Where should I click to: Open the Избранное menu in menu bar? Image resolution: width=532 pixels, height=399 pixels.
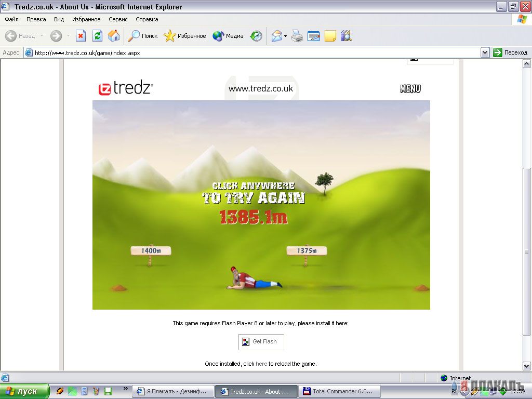[86, 19]
